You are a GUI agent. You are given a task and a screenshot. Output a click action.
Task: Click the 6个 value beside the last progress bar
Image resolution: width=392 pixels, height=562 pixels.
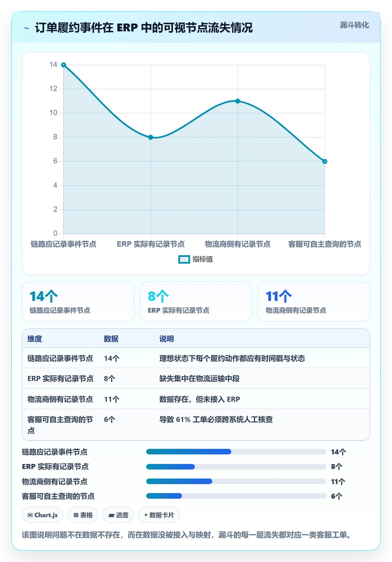tap(337, 496)
